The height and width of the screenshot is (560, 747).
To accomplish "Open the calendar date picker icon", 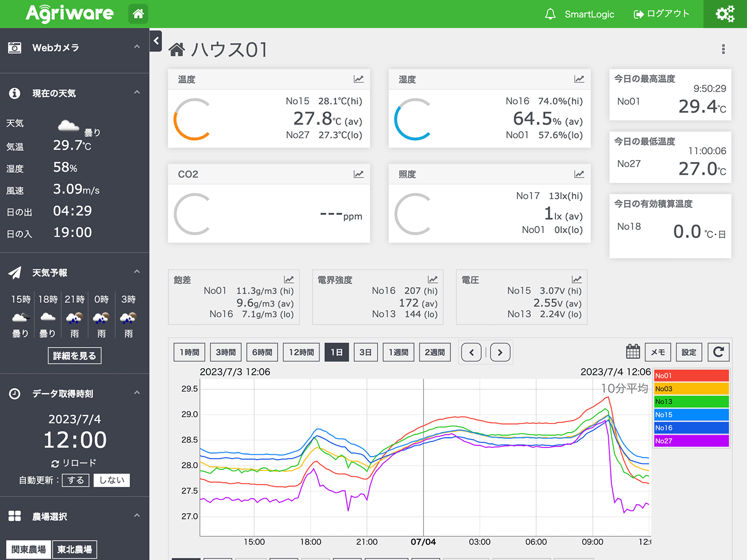I will [633, 352].
